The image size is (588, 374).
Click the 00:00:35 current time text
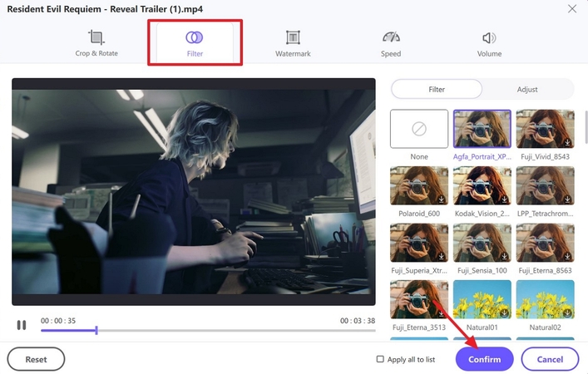(x=58, y=321)
